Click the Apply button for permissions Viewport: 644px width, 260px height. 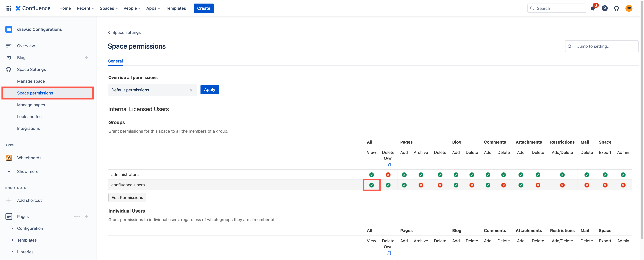pos(209,89)
